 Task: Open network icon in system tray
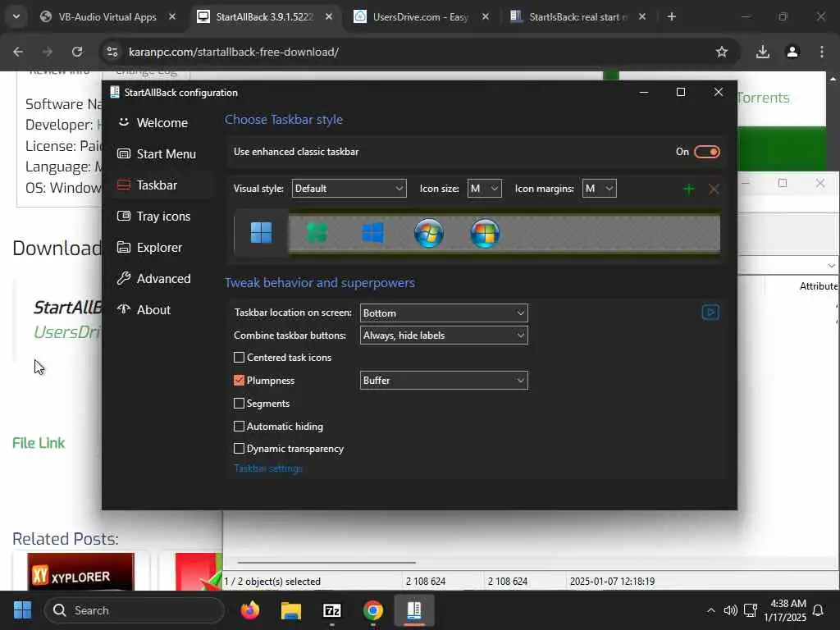pos(751,610)
